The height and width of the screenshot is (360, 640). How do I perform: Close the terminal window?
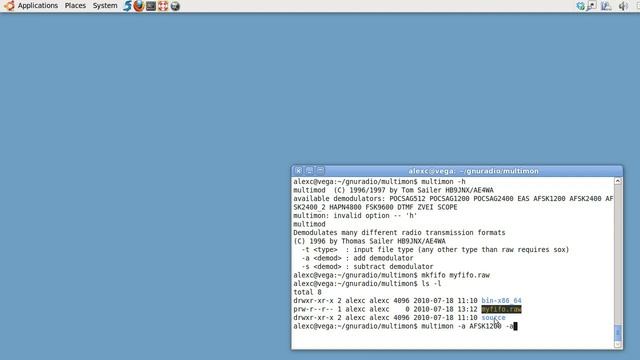pyautogui.click(x=298, y=171)
